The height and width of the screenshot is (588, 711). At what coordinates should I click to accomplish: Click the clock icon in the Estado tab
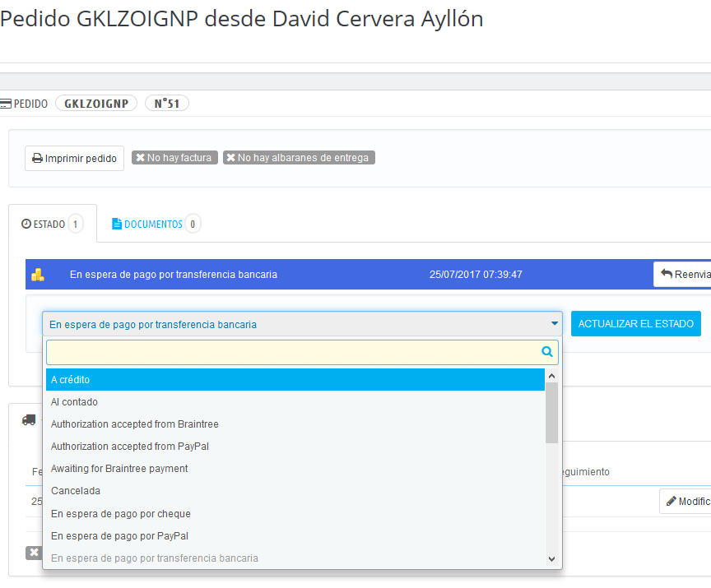[x=26, y=224]
